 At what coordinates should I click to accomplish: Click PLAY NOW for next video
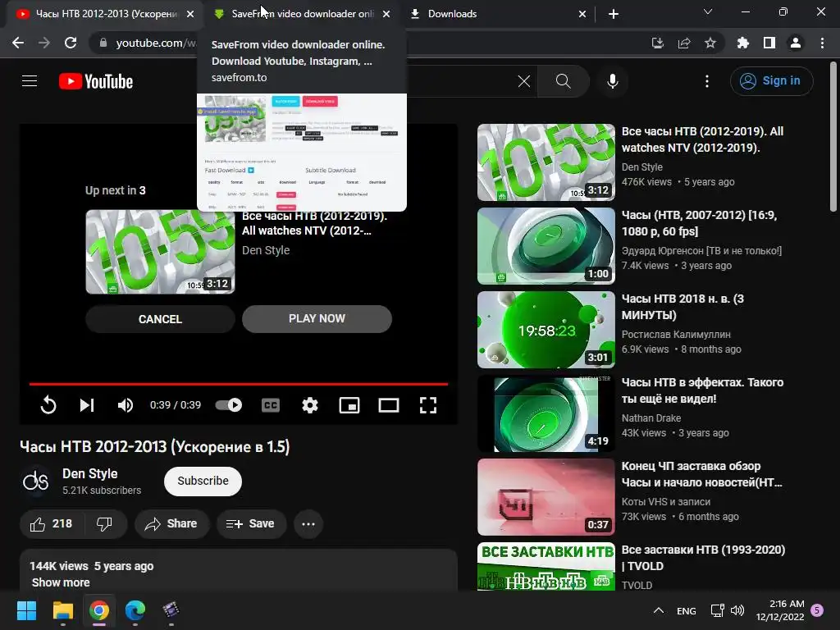click(317, 319)
